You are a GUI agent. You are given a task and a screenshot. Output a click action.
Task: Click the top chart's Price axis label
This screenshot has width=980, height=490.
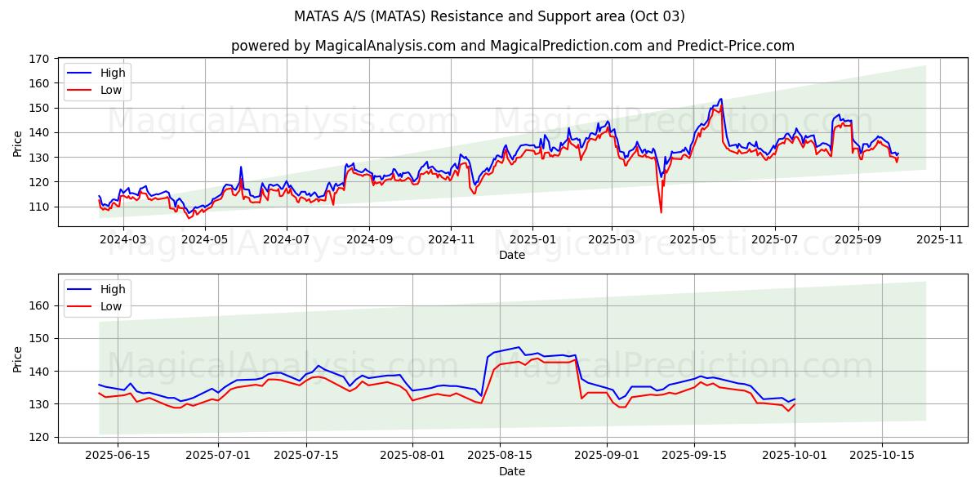click(18, 142)
